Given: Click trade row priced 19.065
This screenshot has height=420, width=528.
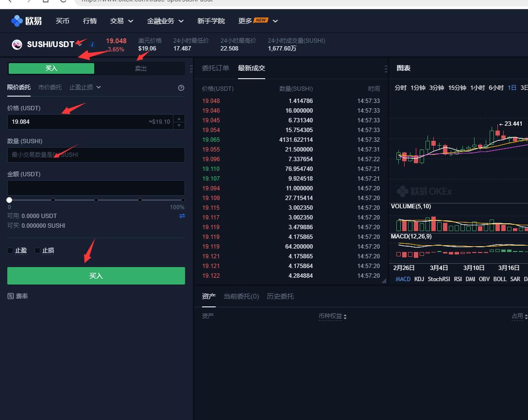Looking at the screenshot, I should pos(291,140).
